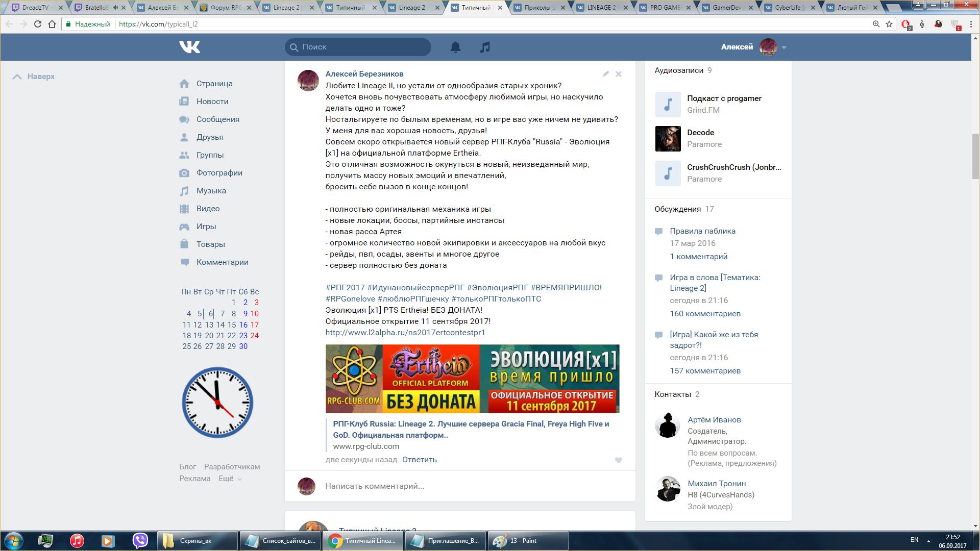The height and width of the screenshot is (551, 980).
Task: Expand the Алексей profile dropdown menu
Action: coord(783,47)
